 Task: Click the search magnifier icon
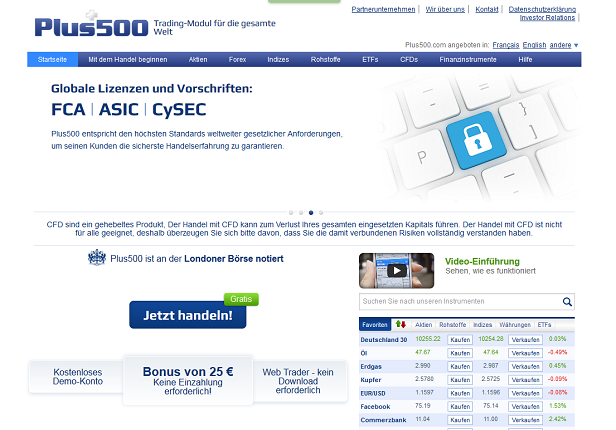click(x=567, y=302)
